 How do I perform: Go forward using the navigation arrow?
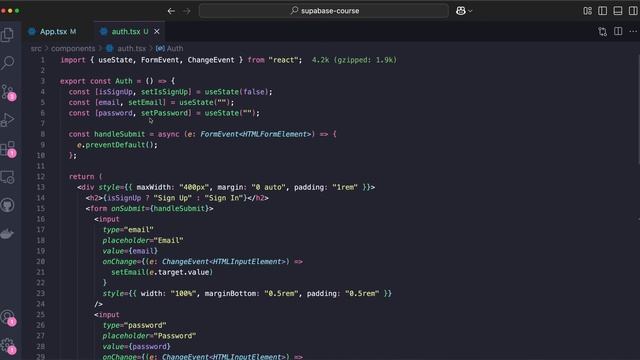[x=187, y=11]
